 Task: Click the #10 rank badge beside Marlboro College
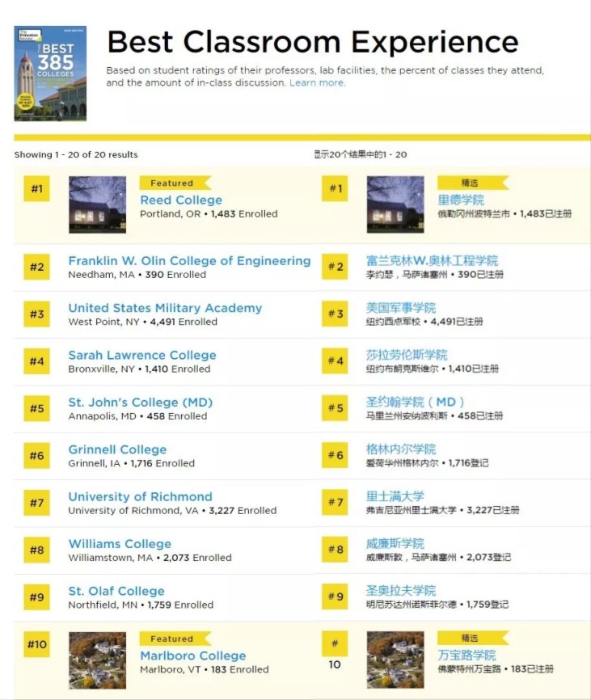tap(36, 645)
